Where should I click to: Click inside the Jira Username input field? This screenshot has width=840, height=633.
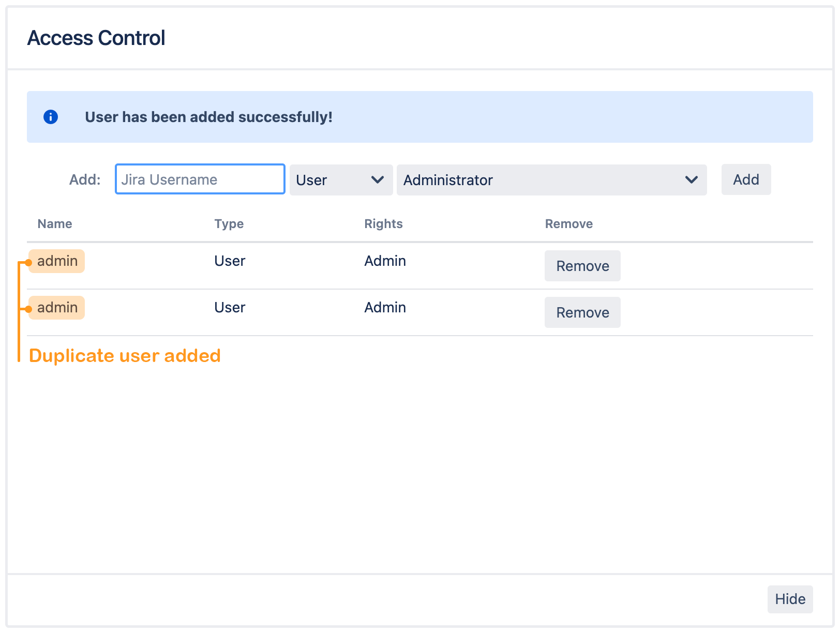click(200, 179)
